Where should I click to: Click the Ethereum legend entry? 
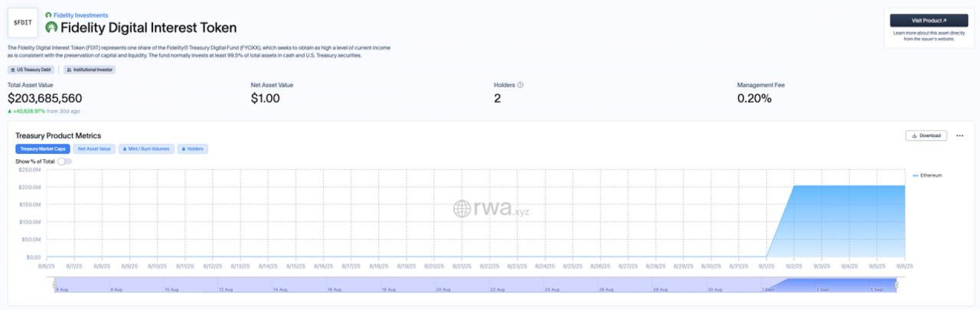pyautogui.click(x=927, y=175)
